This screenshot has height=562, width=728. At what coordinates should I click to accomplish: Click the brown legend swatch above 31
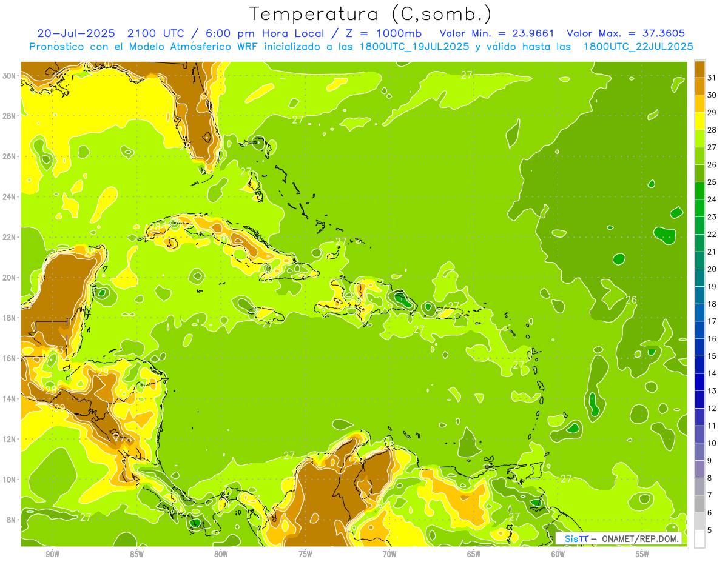699,69
